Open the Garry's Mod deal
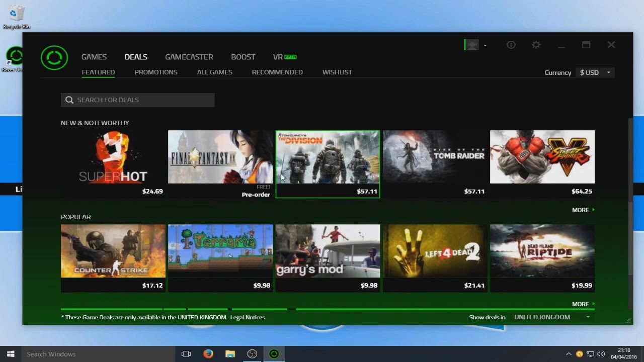Image resolution: width=644 pixels, height=362 pixels. [328, 258]
